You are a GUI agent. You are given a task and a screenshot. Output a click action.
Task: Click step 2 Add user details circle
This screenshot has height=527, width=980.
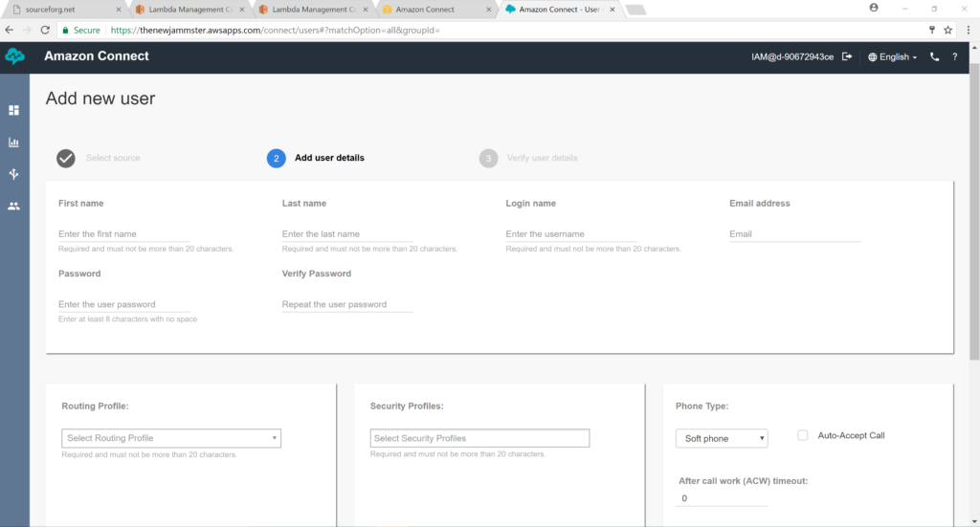tap(277, 158)
